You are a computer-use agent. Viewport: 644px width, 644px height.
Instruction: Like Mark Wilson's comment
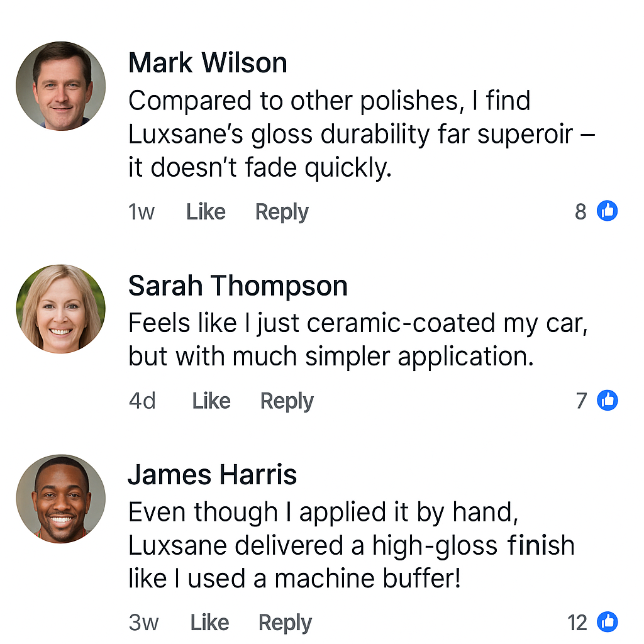206,212
